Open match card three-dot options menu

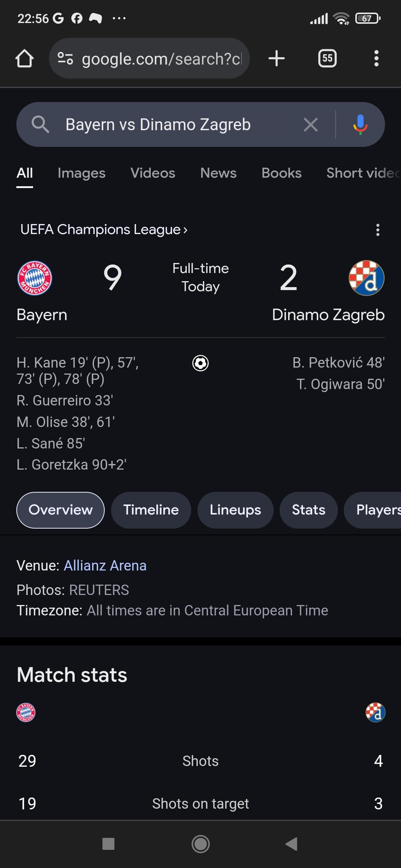coord(378,230)
